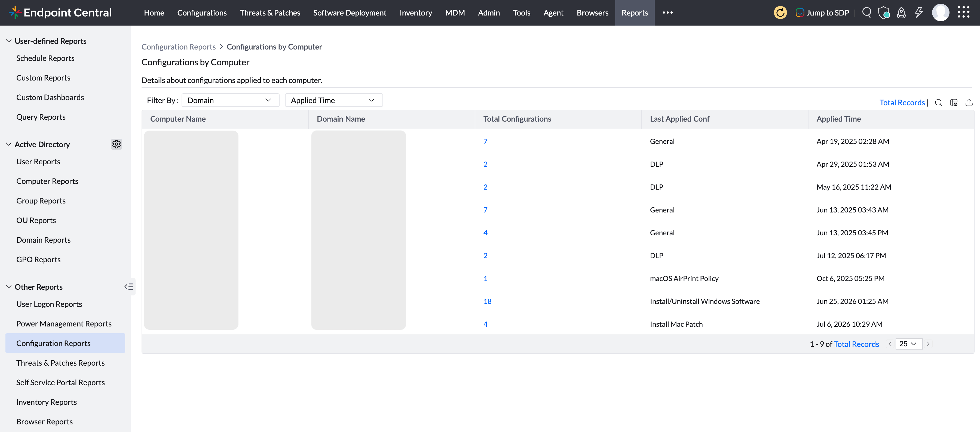Open the Configurations tab

pyautogui.click(x=202, y=13)
